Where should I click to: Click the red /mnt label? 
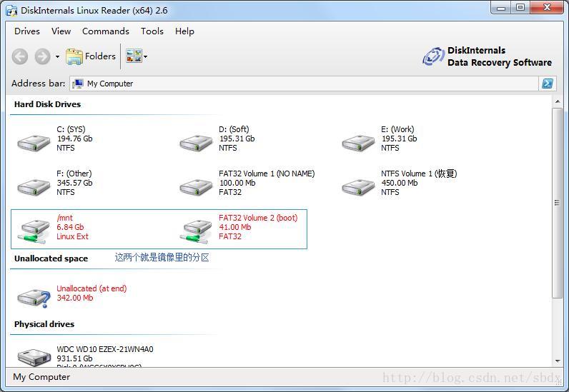pos(64,218)
